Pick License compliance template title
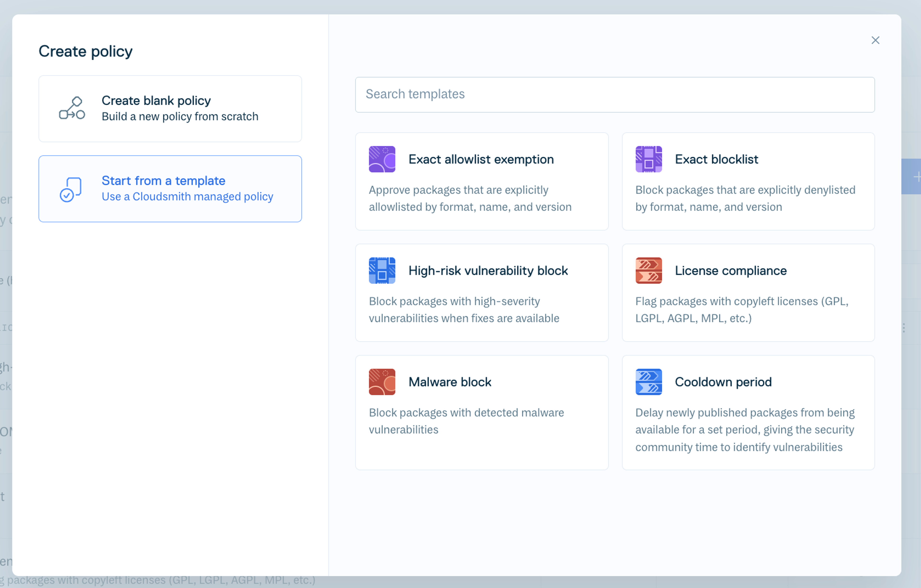This screenshot has width=921, height=588. click(731, 271)
